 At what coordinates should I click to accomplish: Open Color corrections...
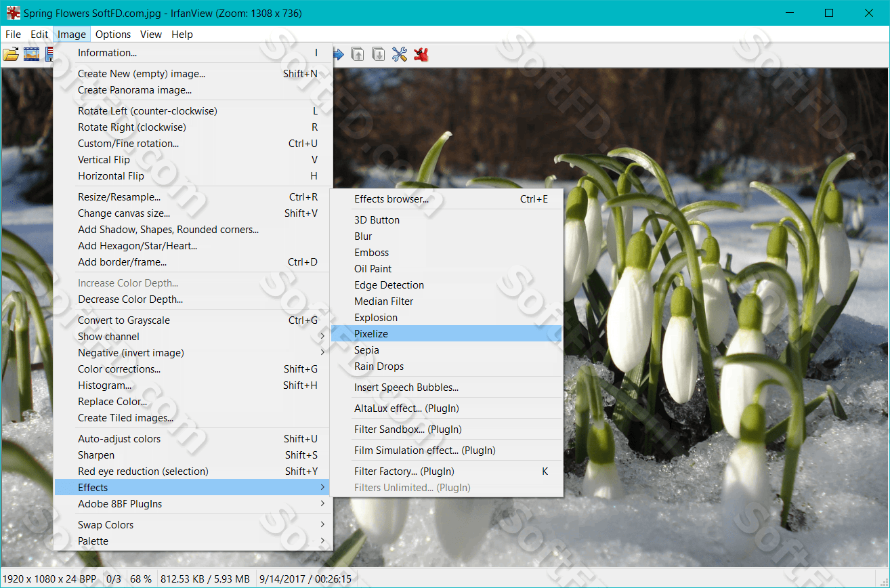tap(193, 369)
